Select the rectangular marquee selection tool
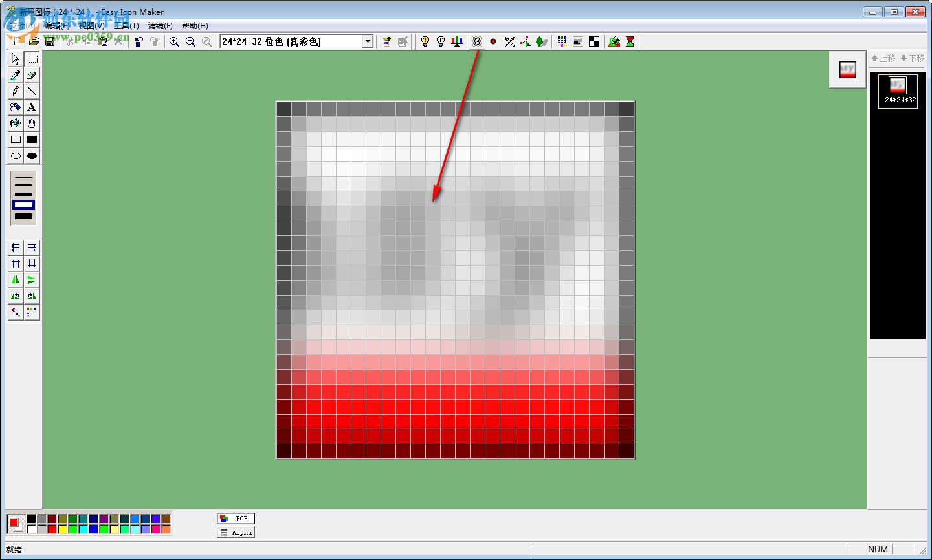Screen dimensions: 932x560 (32, 59)
